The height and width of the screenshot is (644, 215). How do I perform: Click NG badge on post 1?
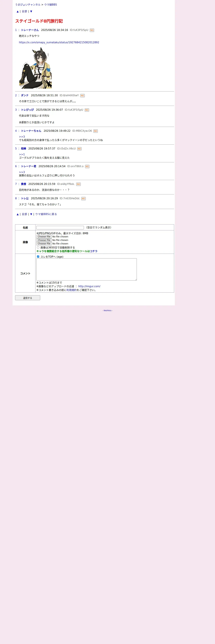[92, 30]
